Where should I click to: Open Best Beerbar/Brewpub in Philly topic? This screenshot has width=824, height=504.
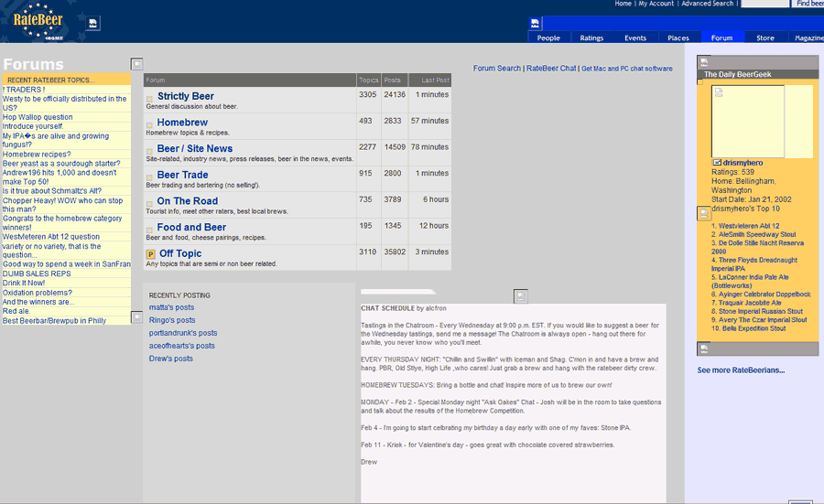coord(54,321)
